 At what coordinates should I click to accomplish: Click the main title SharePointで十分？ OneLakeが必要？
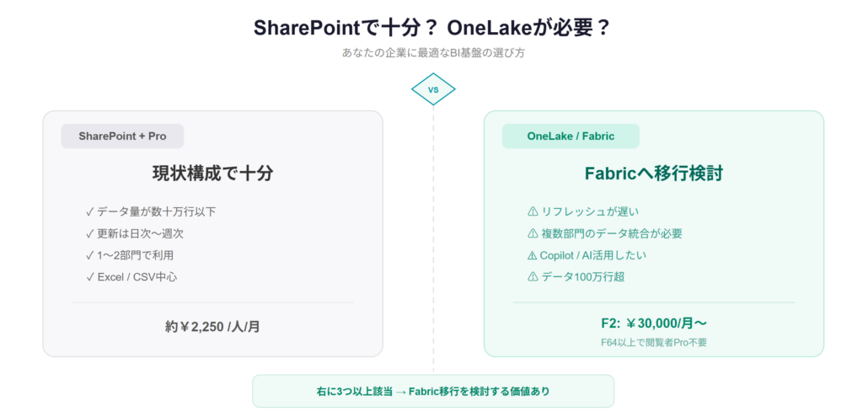point(433,28)
